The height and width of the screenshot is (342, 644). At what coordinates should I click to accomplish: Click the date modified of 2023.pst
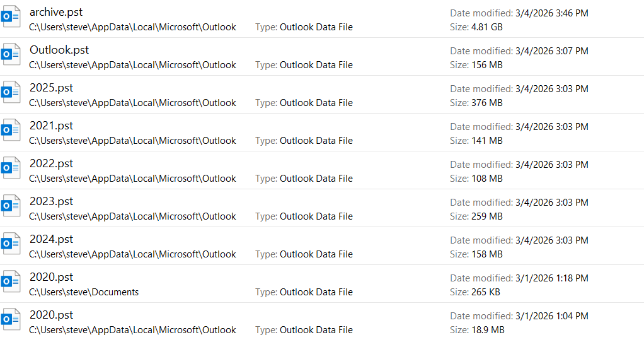pyautogui.click(x=519, y=203)
